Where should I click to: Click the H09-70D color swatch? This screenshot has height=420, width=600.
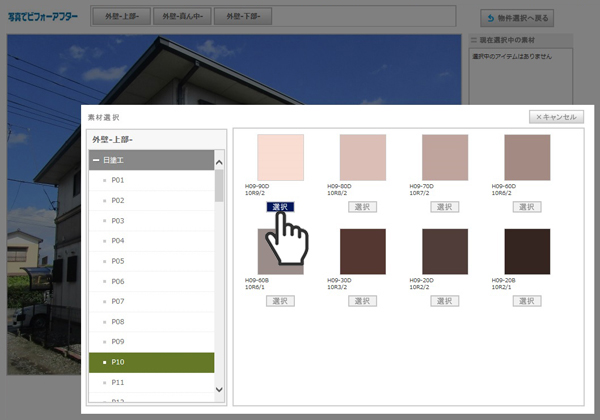[x=445, y=157]
